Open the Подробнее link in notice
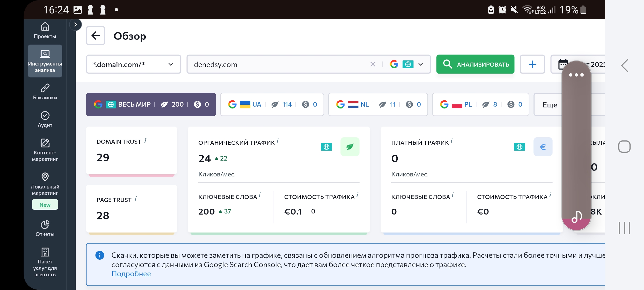 [131, 274]
